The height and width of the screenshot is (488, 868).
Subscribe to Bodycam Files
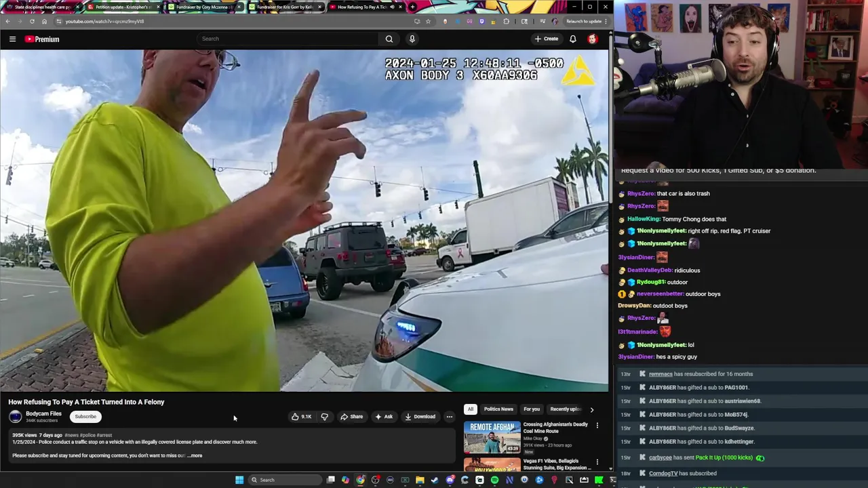pyautogui.click(x=85, y=417)
